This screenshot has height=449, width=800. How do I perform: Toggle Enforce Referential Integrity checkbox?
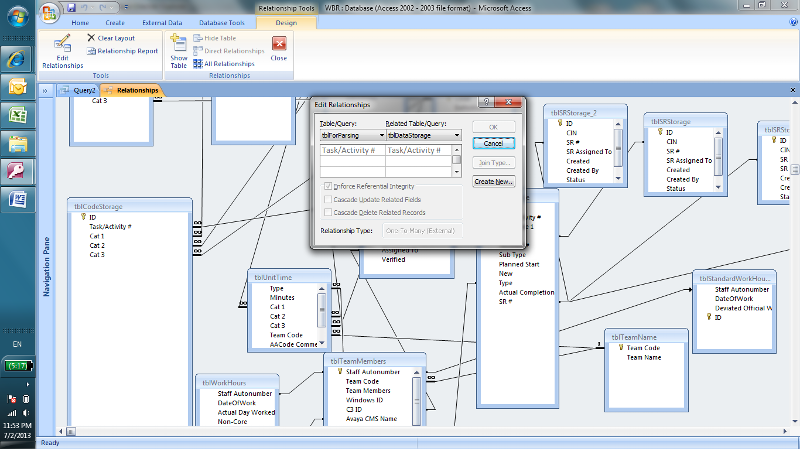(328, 186)
